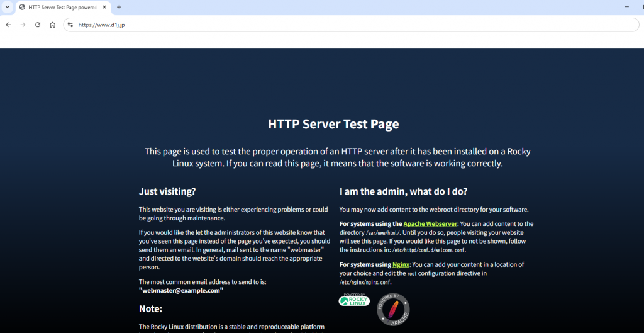This screenshot has height=333, width=644.
Task: Click the /etc/nginx/nginx.conf path text
Action: pos(365,283)
